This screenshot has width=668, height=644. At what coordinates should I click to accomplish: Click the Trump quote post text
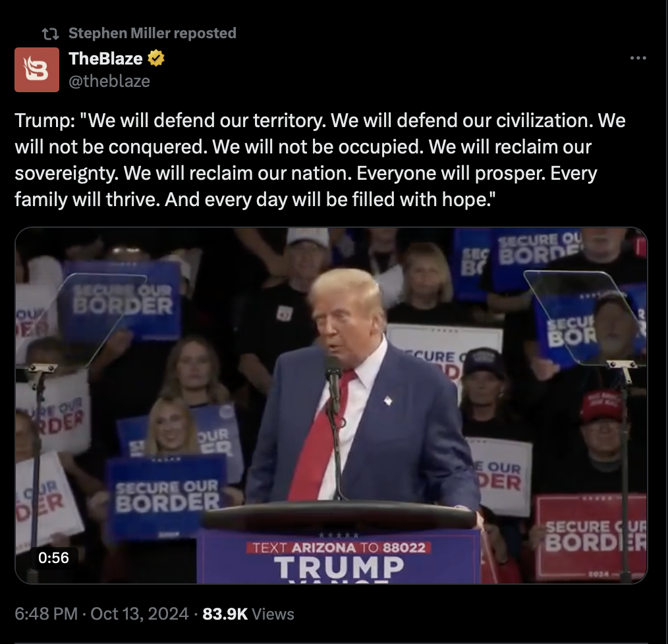(x=320, y=160)
